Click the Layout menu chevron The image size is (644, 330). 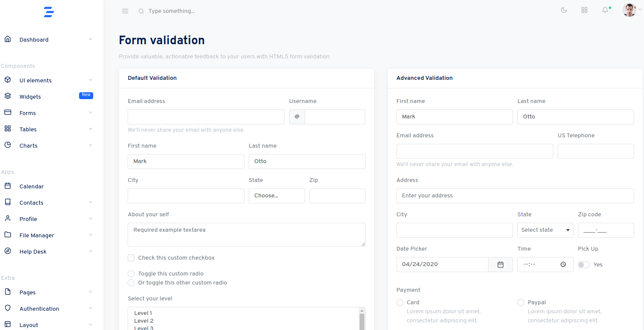(90, 324)
